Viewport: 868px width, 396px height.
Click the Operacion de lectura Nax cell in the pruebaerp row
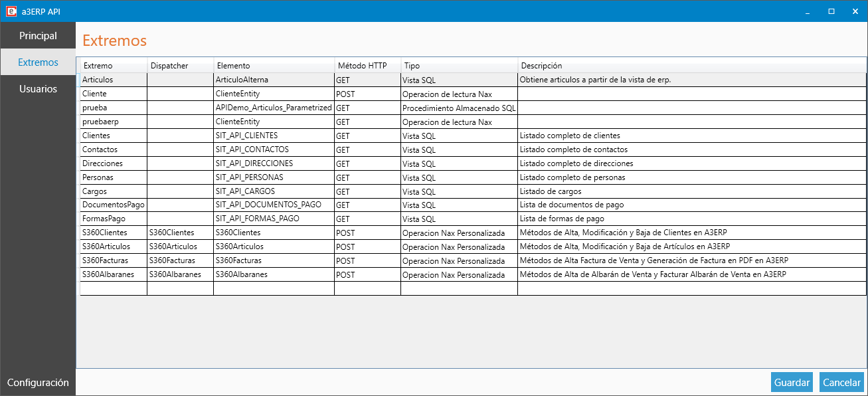point(460,122)
